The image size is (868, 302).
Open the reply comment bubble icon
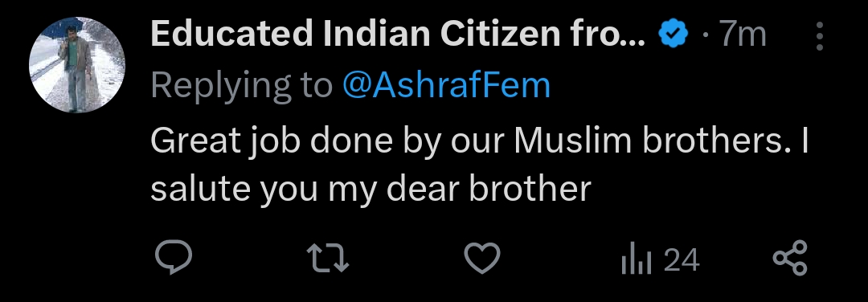(x=174, y=258)
